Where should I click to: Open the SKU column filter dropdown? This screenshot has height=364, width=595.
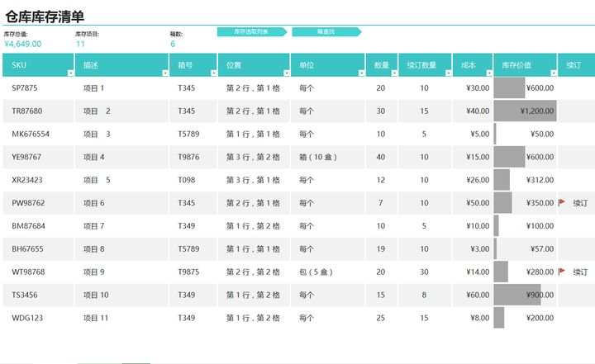70,73
